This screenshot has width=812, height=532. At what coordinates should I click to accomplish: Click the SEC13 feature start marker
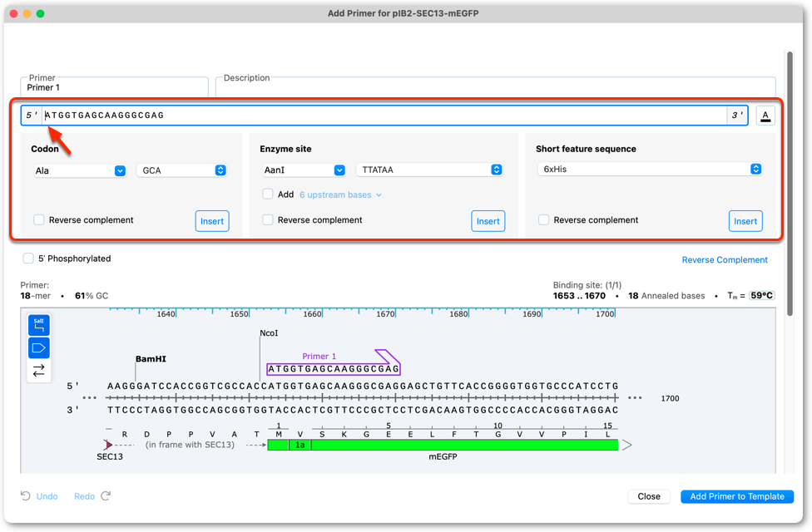click(108, 445)
